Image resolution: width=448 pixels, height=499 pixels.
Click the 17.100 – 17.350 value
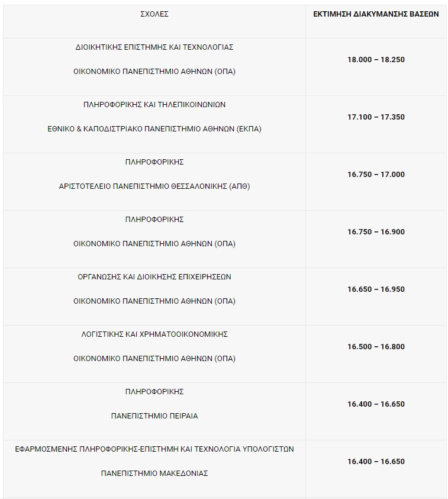coord(376,117)
